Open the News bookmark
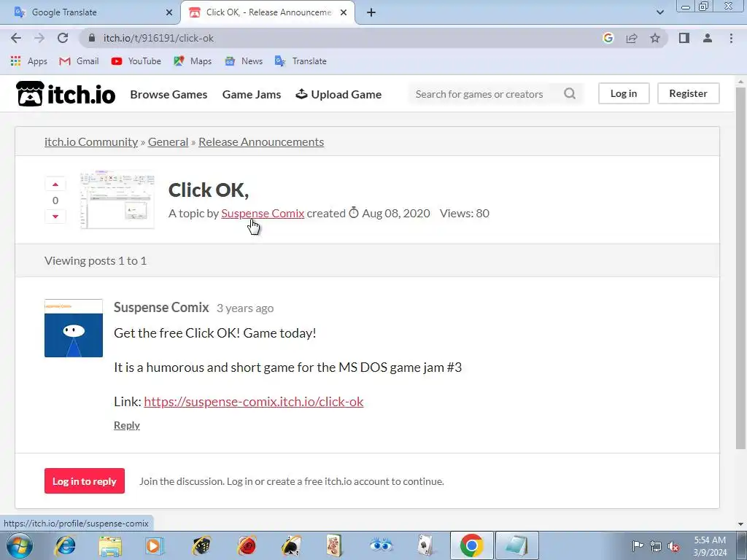 (244, 61)
